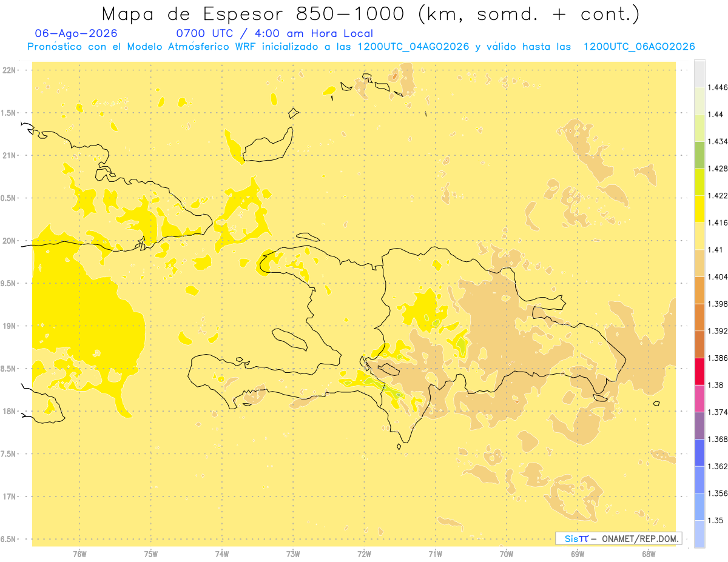This screenshot has width=728, height=562.
Task: Click the 1.416 legend value
Action: [x=718, y=222]
